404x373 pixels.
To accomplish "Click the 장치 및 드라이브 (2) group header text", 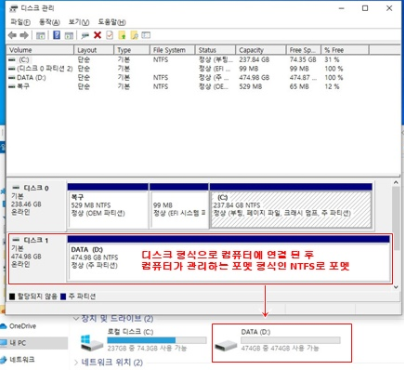I will tap(117, 319).
